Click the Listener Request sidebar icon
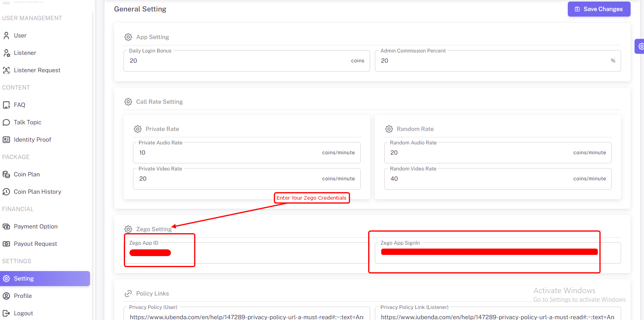 pyautogui.click(x=6, y=70)
